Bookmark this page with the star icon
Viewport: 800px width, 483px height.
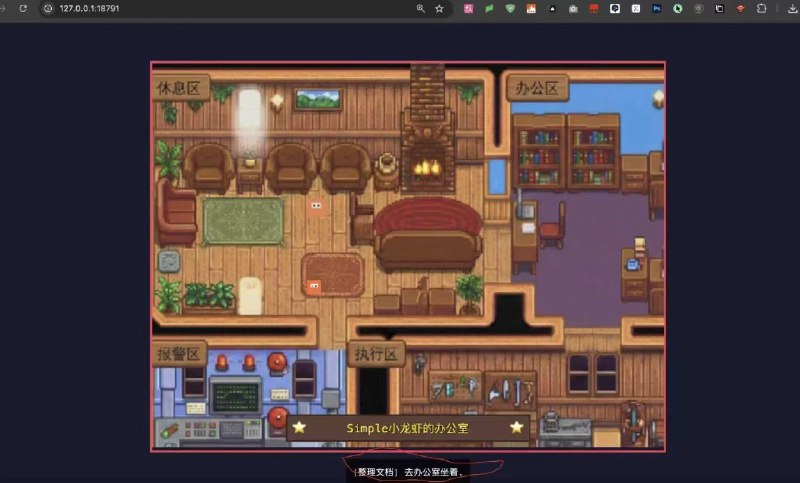click(x=439, y=8)
